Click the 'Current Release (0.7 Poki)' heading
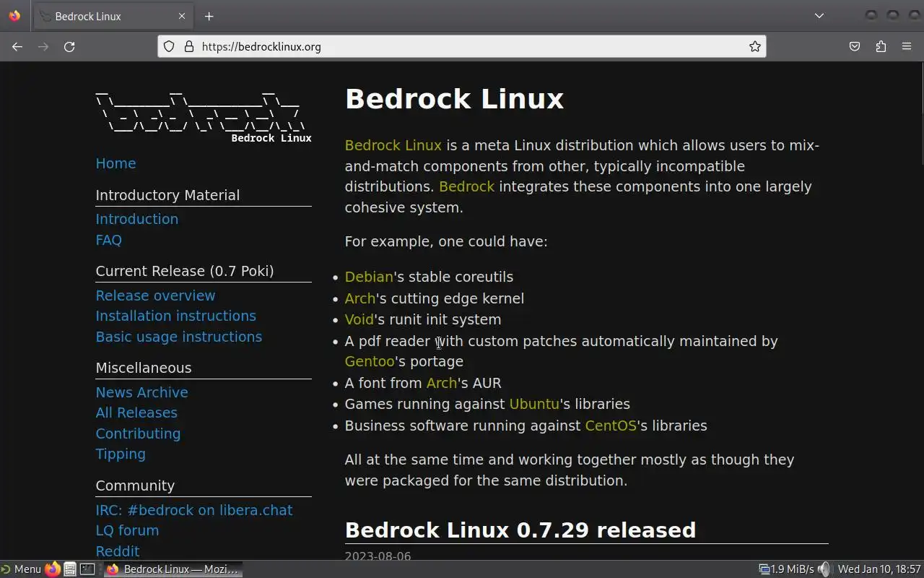This screenshot has height=578, width=924. (185, 271)
